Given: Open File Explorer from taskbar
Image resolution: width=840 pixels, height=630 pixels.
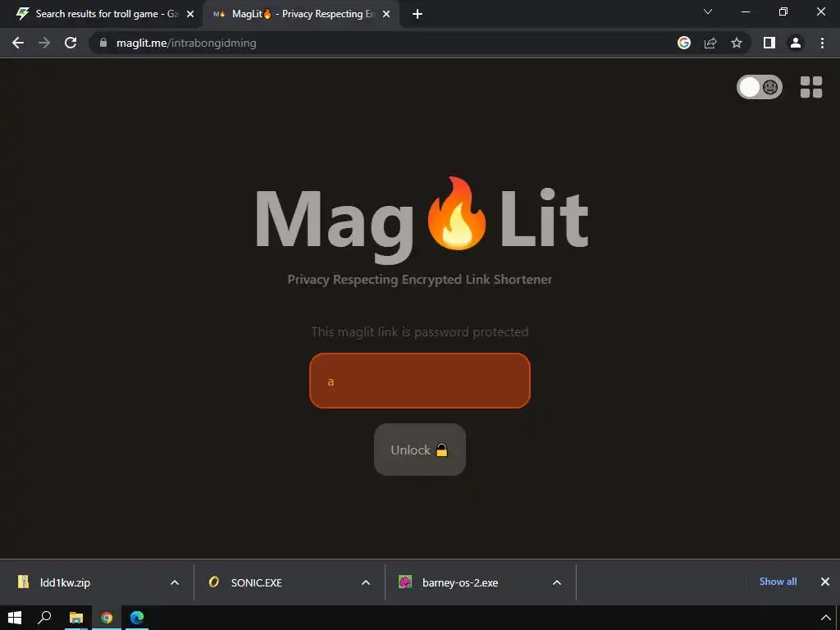Looking at the screenshot, I should tap(76, 618).
